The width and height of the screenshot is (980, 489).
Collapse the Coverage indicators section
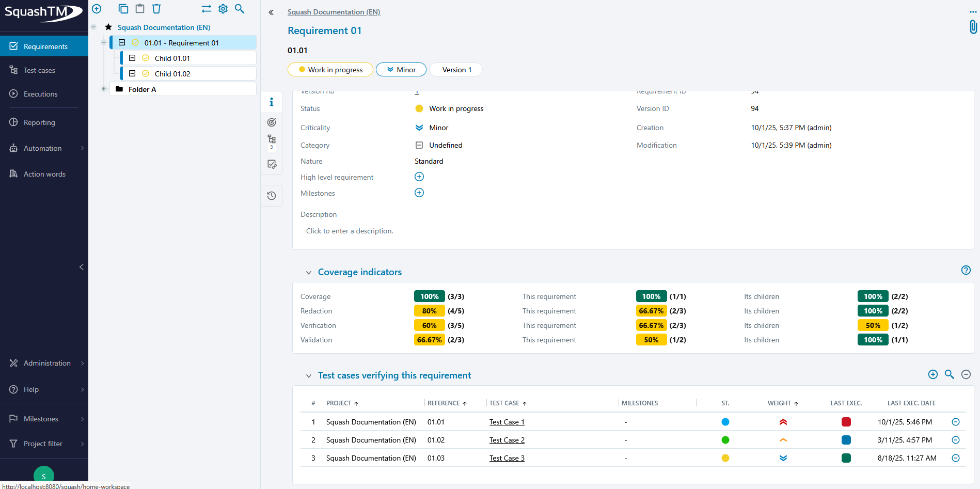tap(309, 273)
